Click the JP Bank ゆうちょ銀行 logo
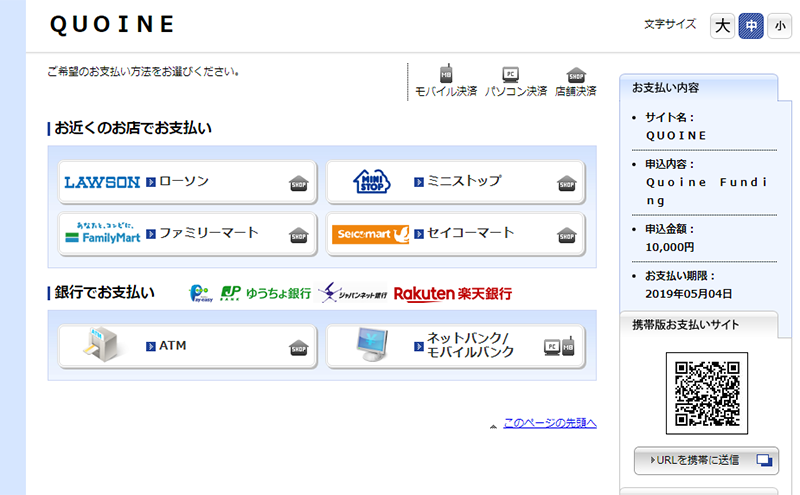800x495 pixels. click(x=265, y=293)
